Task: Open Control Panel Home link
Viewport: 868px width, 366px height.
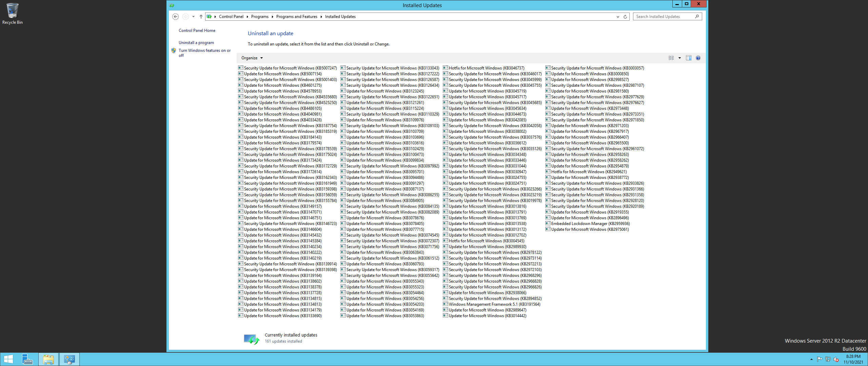Action: [x=197, y=30]
